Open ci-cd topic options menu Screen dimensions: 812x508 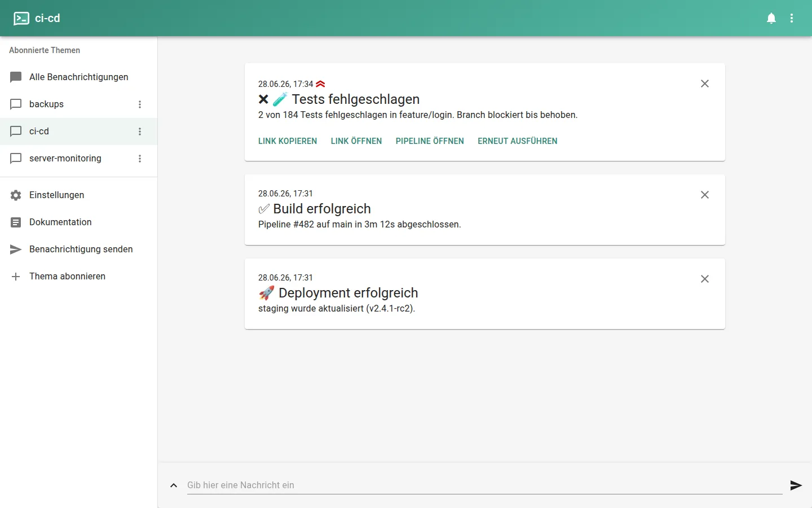click(140, 132)
